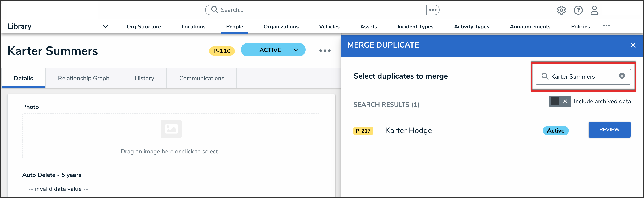644x198 pixels.
Task: Clear the Karter Summers search text
Action: pyautogui.click(x=622, y=76)
